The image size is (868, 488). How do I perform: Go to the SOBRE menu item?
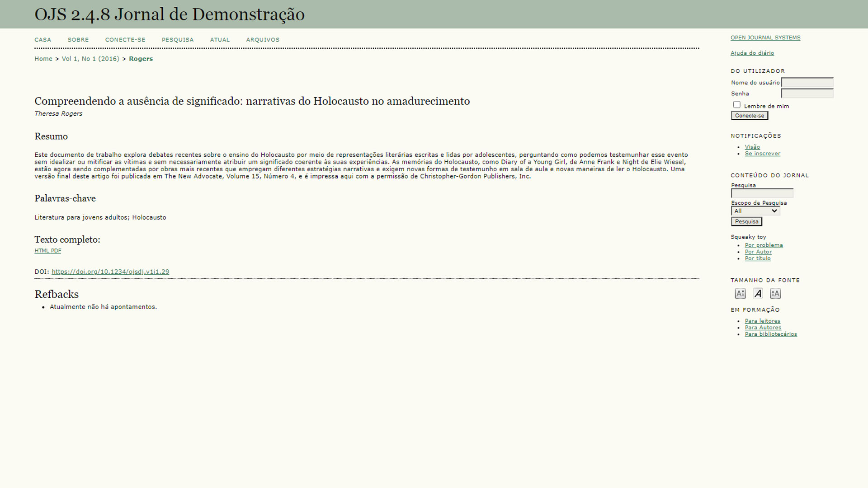pos(78,40)
